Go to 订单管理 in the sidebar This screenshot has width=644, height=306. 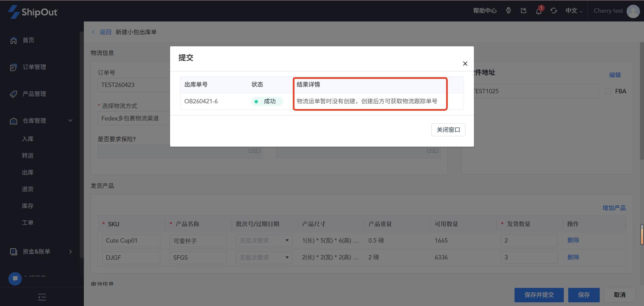(34, 67)
